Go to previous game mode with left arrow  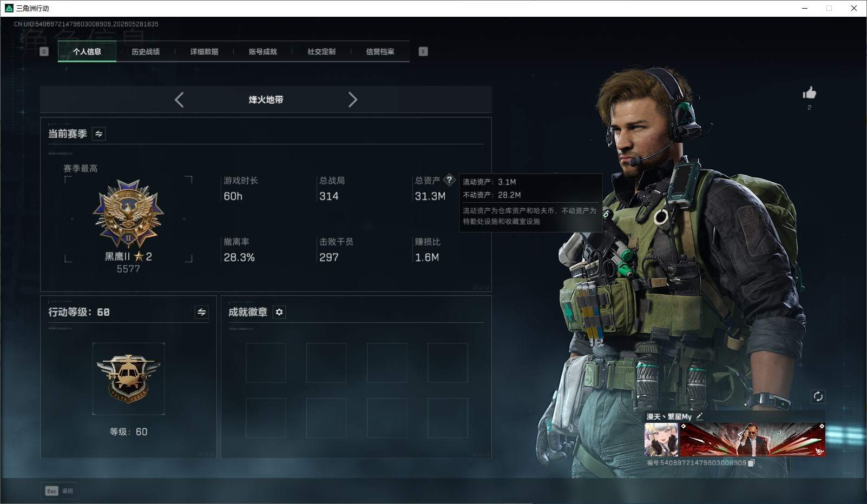coord(179,100)
